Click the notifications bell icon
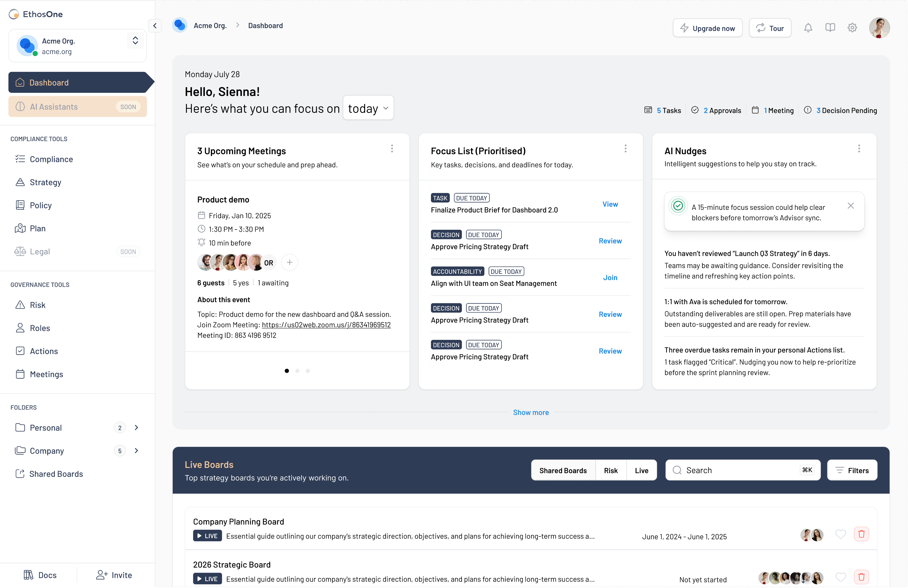Viewport: 908px width, 588px height. (x=808, y=28)
